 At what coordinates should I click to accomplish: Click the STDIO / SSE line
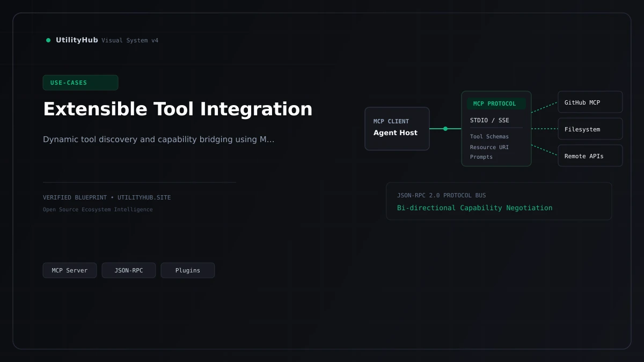point(489,120)
